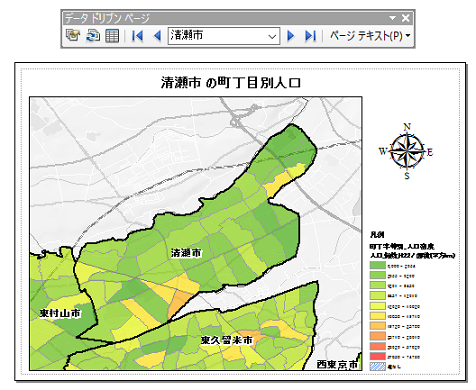Image resolution: width=476 pixels, height=390 pixels.
Task: Click the 東久留米市 map label
Action: coord(227,340)
